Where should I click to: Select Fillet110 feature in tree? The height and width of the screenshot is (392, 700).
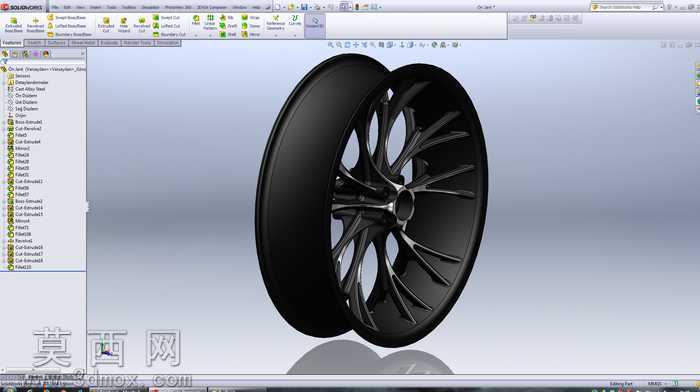point(20,267)
